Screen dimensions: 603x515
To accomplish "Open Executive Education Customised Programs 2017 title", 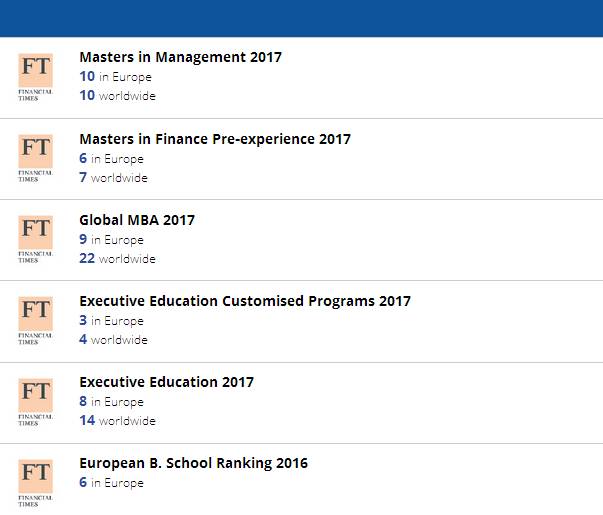I will (x=245, y=301).
